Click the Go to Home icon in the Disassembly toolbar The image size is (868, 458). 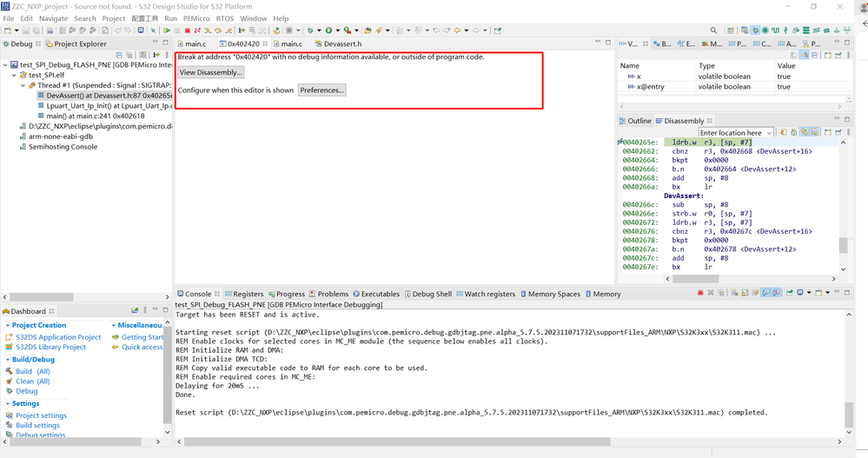(794, 132)
